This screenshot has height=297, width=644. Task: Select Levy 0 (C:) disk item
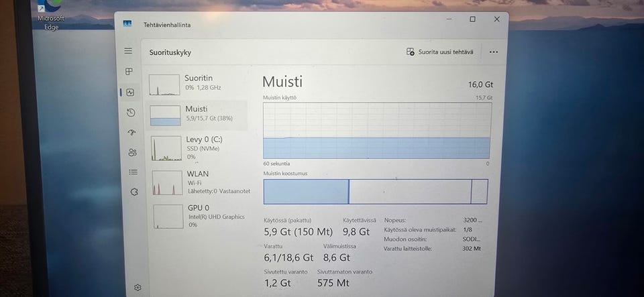199,148
